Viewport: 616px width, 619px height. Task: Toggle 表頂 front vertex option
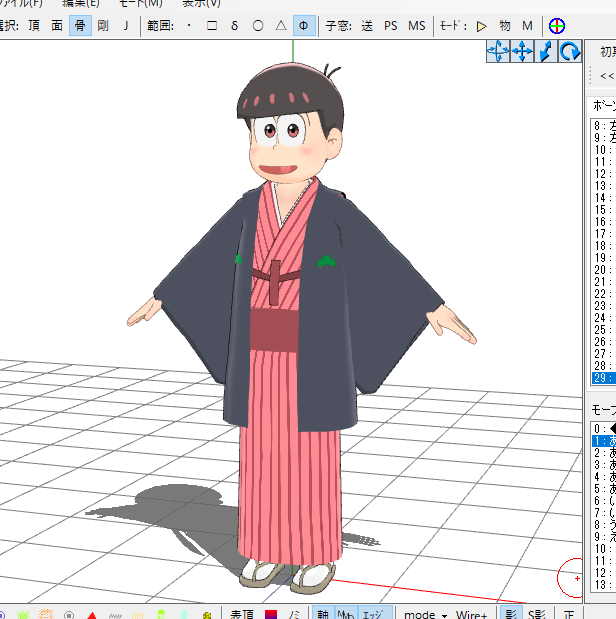tap(242, 614)
